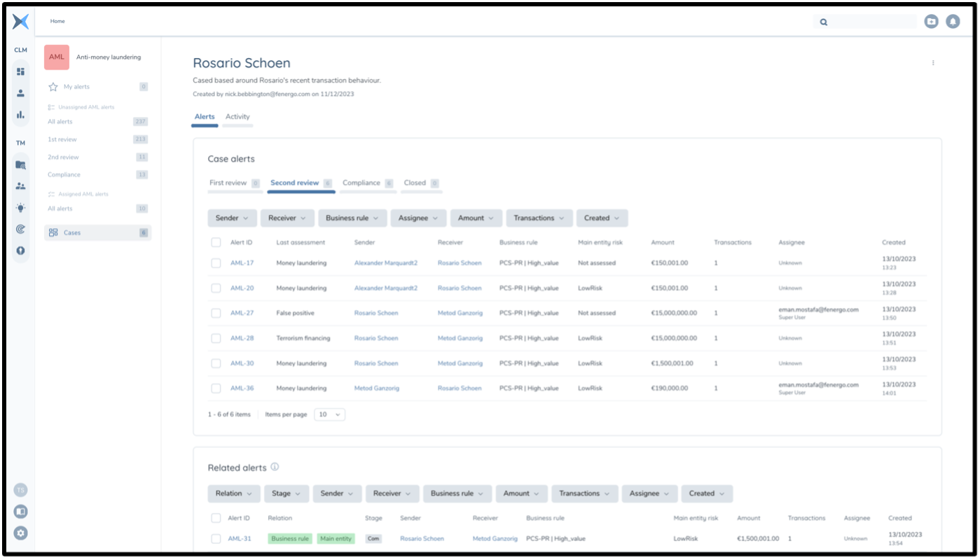The image size is (980, 560).
Task: Toggle the select-all checkbox in the Case alerts header
Action: click(216, 242)
